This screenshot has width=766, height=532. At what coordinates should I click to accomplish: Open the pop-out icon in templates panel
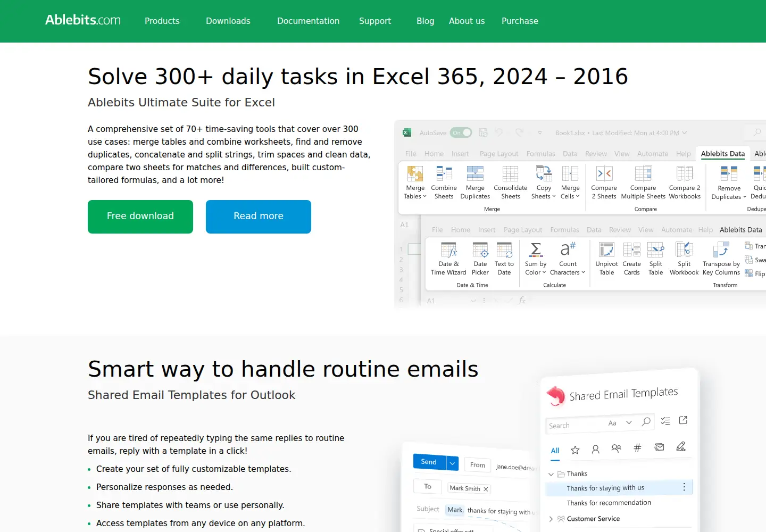pyautogui.click(x=684, y=420)
